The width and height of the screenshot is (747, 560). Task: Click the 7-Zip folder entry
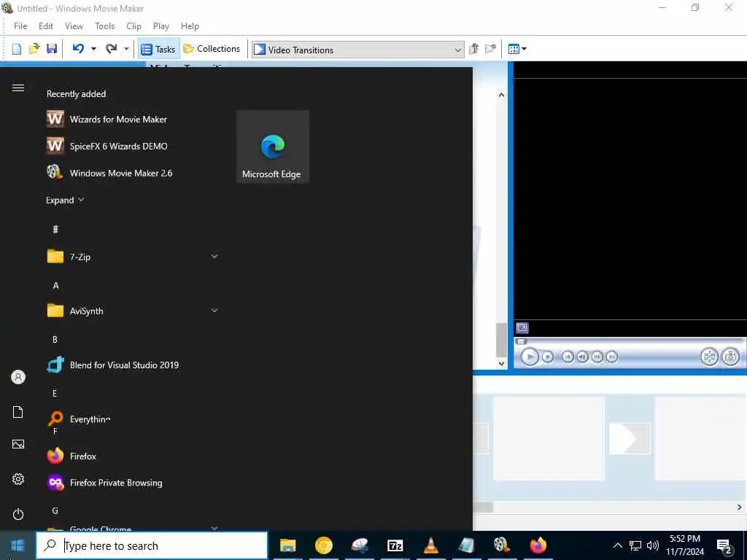coord(133,257)
